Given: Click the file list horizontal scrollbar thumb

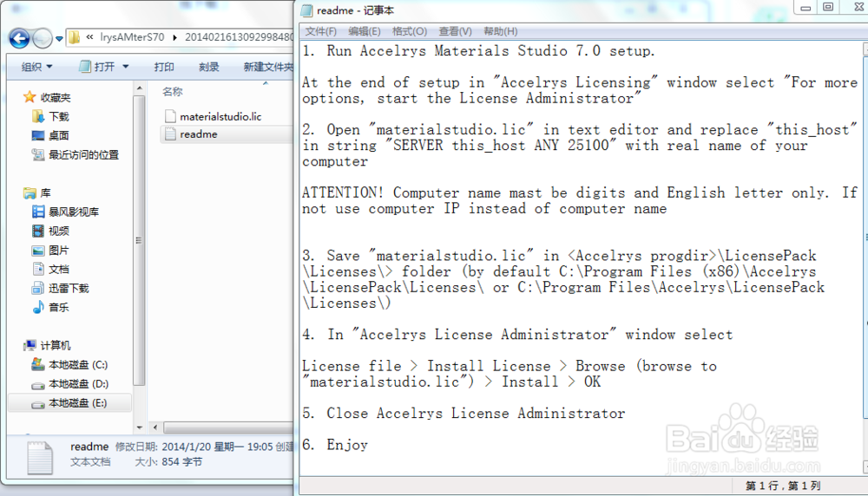Looking at the screenshot, I should tap(228, 427).
